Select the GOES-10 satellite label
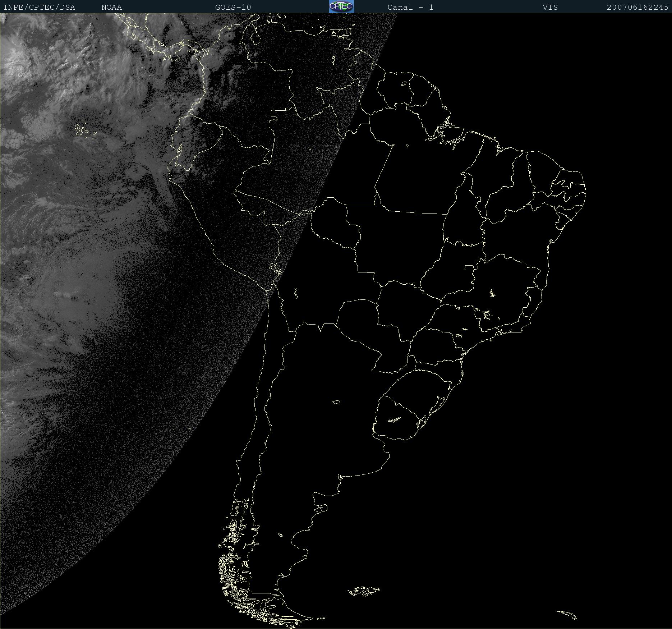The width and height of the screenshot is (672, 629). click(x=233, y=7)
